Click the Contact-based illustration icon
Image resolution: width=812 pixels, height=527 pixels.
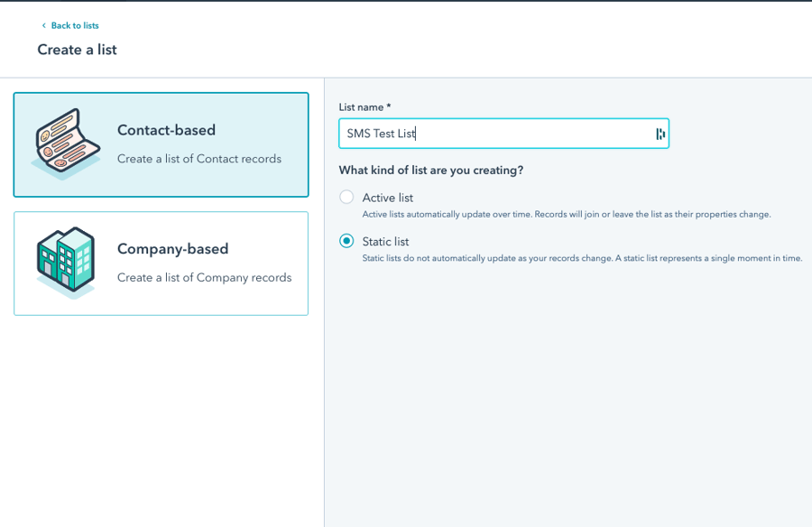66,144
